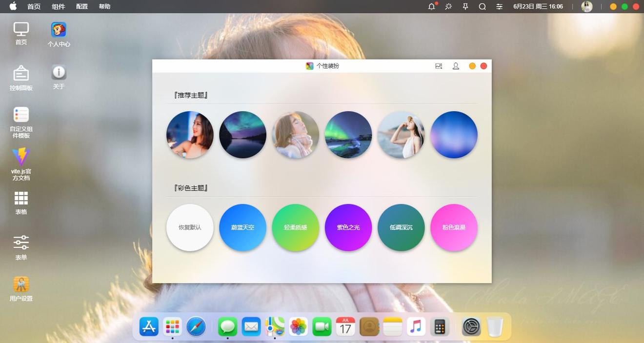Click the wallpaper image icon in window title bar

[x=439, y=66]
